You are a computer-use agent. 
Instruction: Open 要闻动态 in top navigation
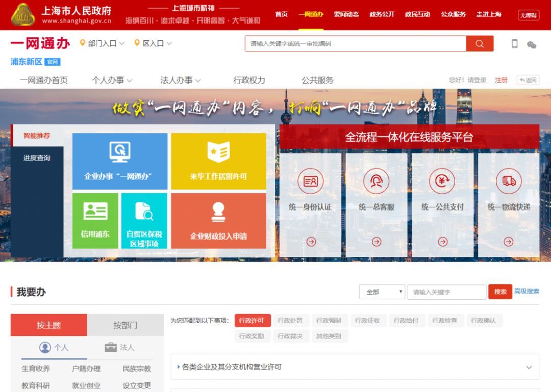click(346, 14)
